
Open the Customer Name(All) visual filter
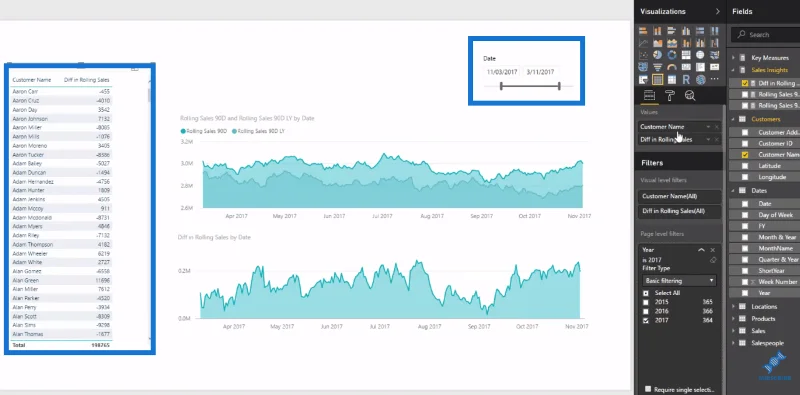(680, 196)
